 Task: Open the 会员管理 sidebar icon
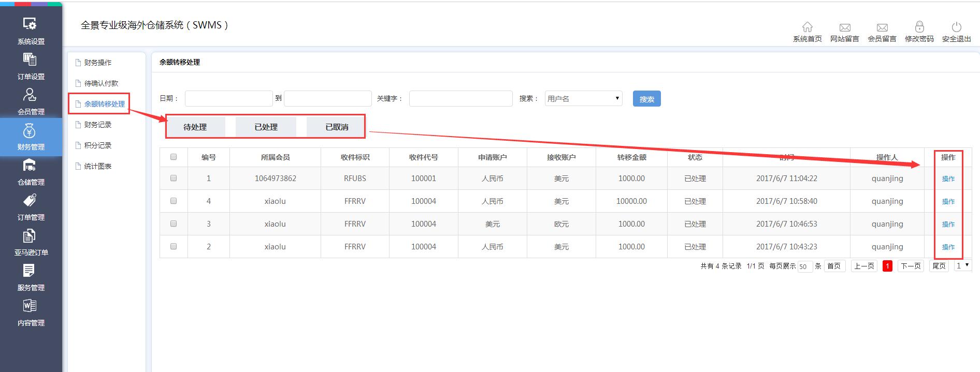tap(30, 95)
